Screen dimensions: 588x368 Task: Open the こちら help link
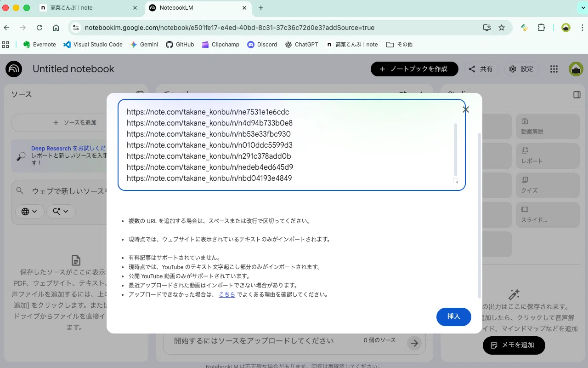pos(227,294)
